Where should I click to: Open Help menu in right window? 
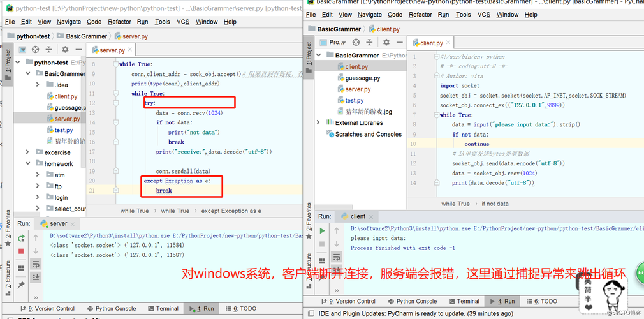coord(531,15)
